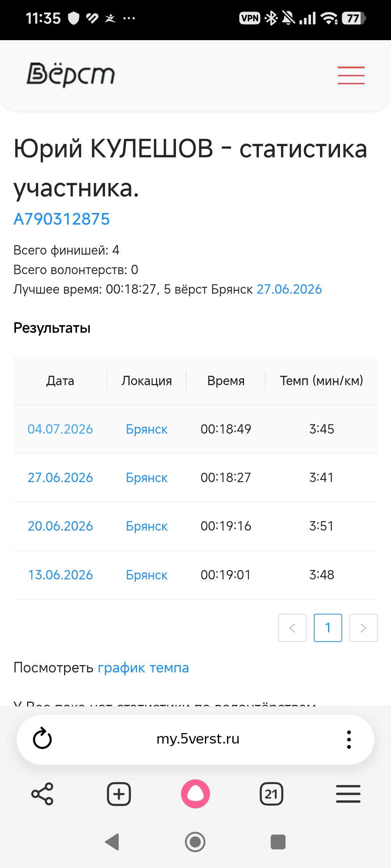Add new tab with plus icon
This screenshot has width=391, height=868.
tap(119, 794)
